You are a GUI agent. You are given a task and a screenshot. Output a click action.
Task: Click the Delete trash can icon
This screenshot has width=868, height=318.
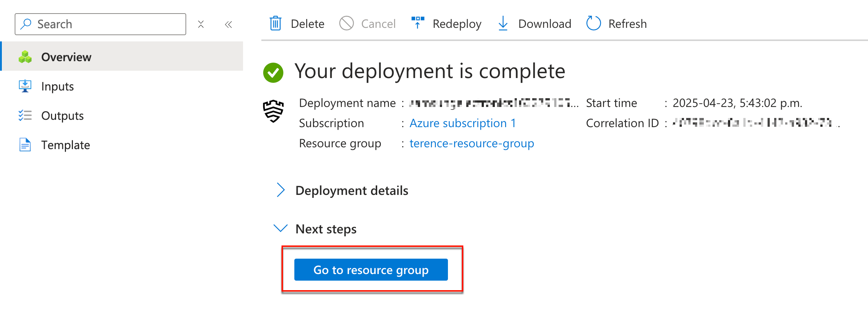point(275,24)
